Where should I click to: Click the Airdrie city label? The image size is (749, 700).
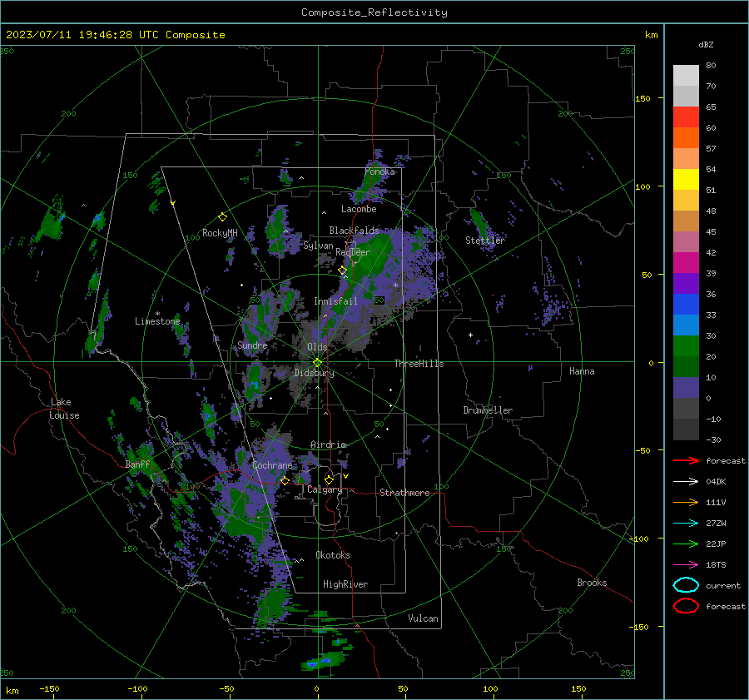(x=328, y=444)
